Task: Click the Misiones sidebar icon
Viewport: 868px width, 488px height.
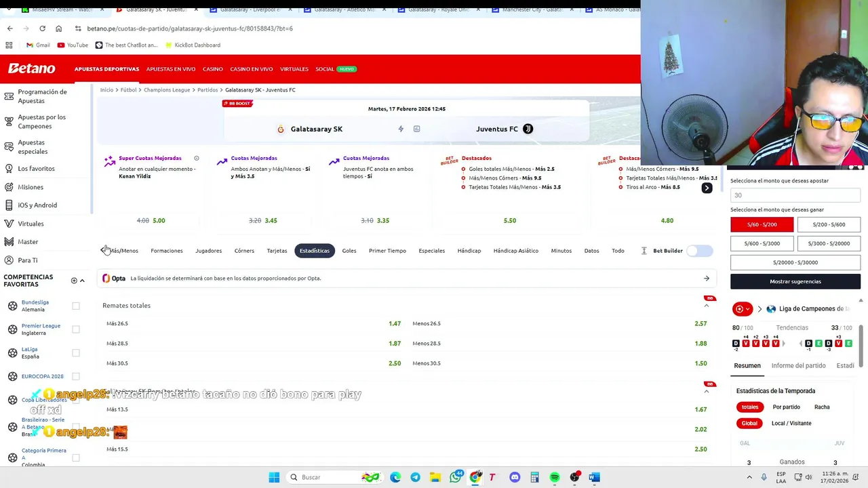Action: (9, 187)
